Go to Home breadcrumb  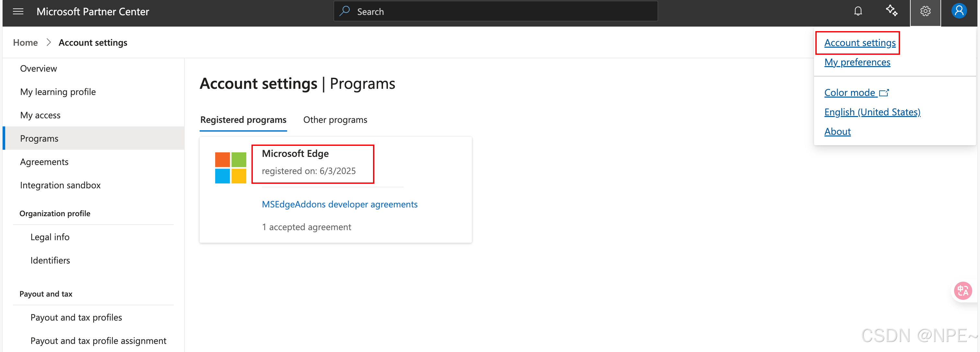pyautogui.click(x=26, y=42)
